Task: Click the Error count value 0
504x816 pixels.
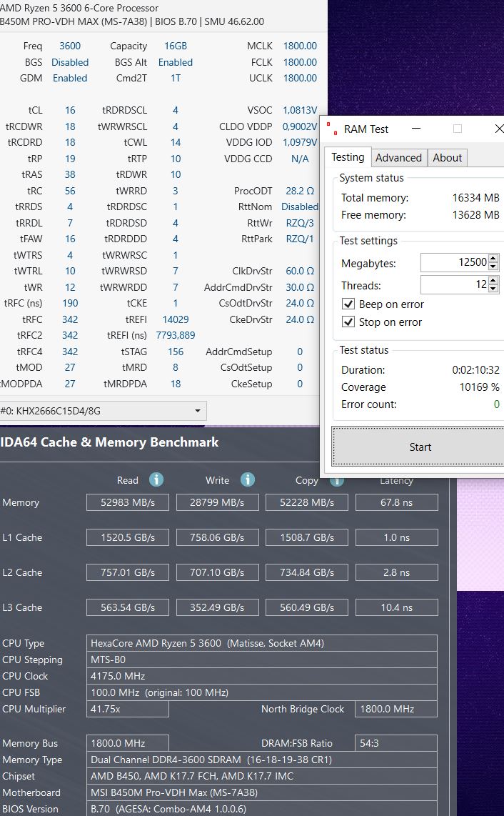Action: [497, 404]
